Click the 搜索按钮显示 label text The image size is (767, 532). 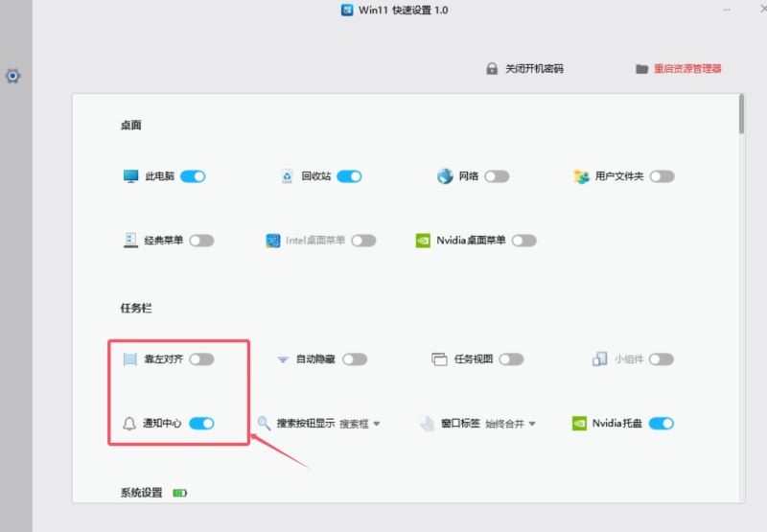pos(306,424)
